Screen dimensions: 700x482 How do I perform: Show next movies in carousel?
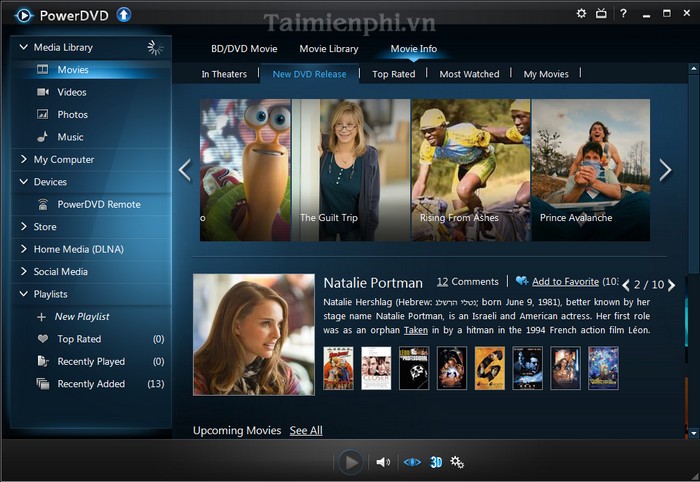point(665,170)
